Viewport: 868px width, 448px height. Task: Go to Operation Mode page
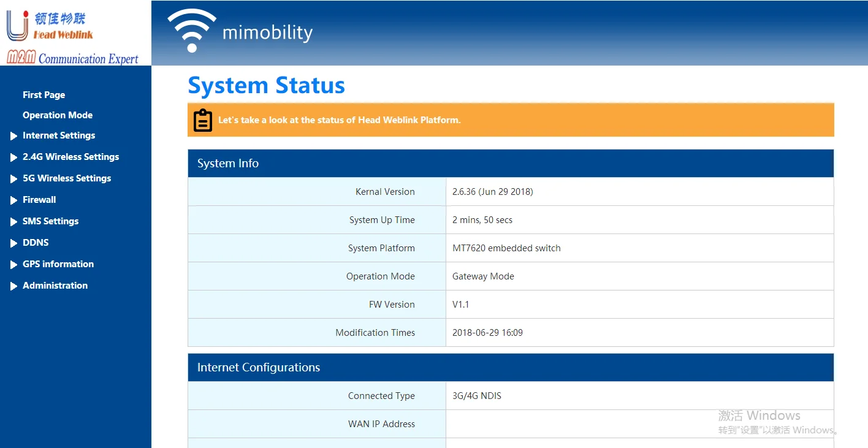pyautogui.click(x=58, y=115)
